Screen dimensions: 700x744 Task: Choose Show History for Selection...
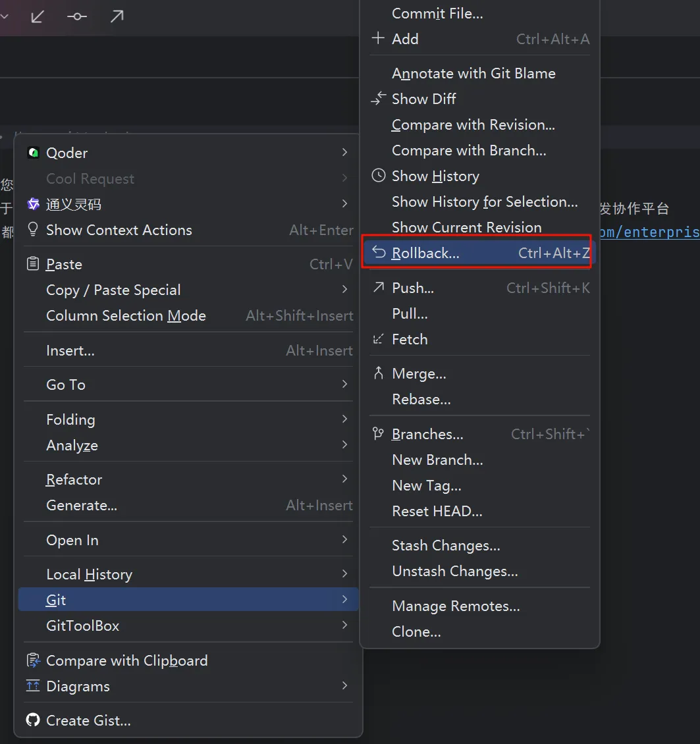point(480,201)
